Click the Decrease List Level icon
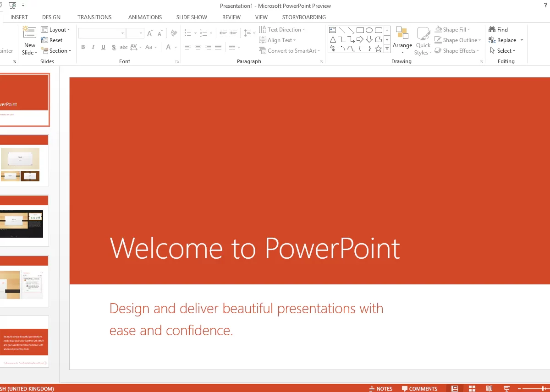The width and height of the screenshot is (550, 392). pos(223,33)
